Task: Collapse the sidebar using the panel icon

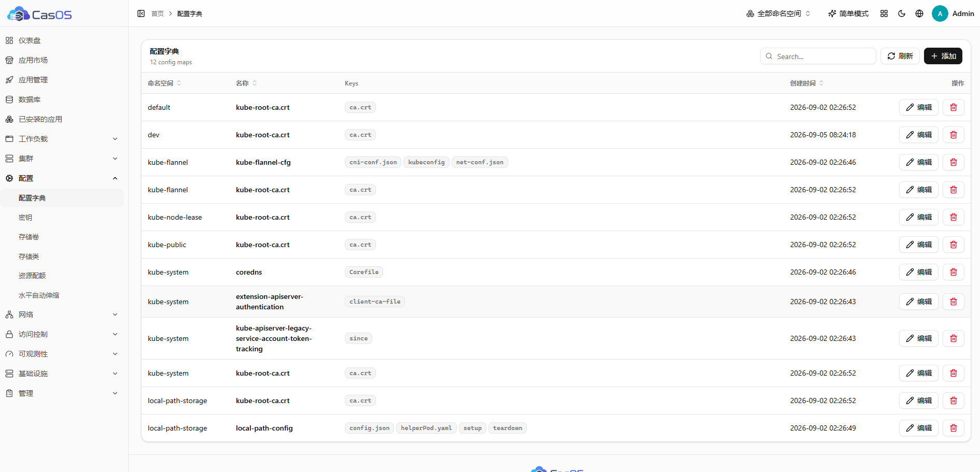Action: click(x=141, y=13)
